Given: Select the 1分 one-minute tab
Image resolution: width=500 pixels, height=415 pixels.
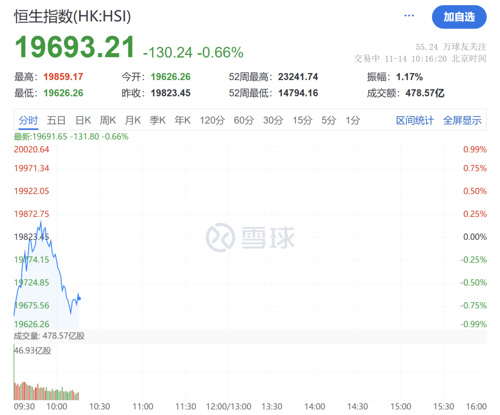Looking at the screenshot, I should click(353, 120).
